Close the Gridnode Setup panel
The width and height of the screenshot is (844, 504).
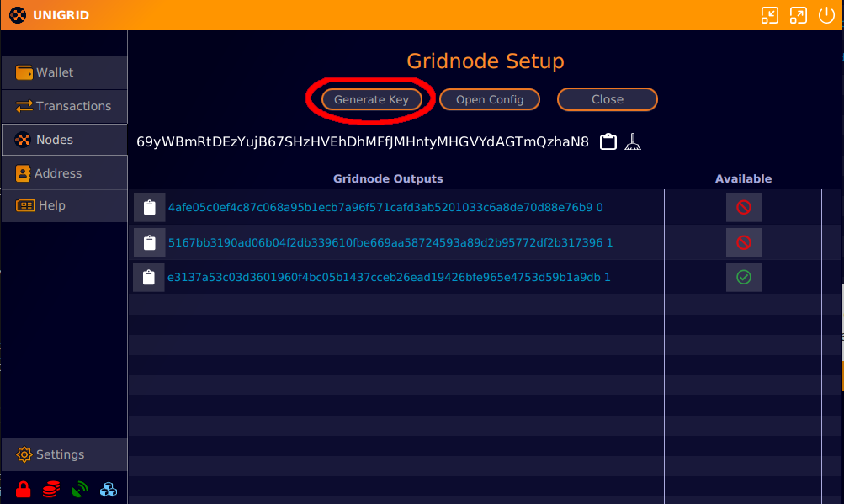(x=608, y=99)
